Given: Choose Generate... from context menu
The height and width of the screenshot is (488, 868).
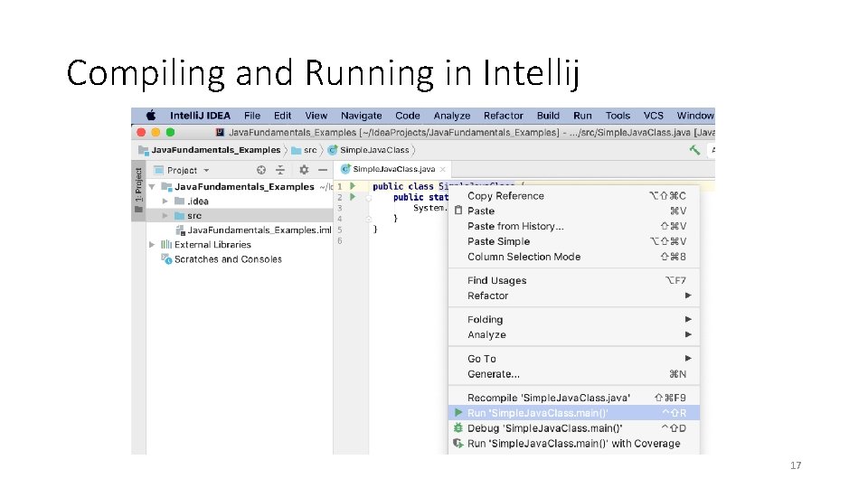Looking at the screenshot, I should (573, 374).
